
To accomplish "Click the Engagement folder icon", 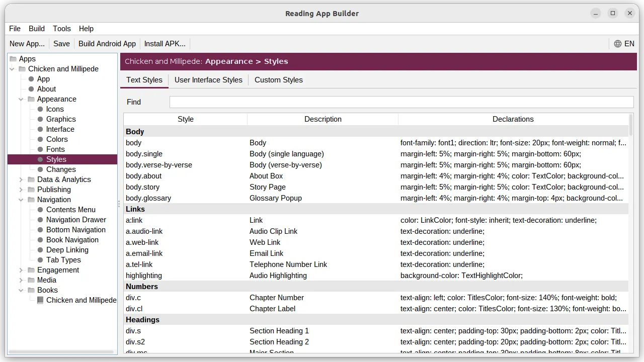I will point(31,270).
